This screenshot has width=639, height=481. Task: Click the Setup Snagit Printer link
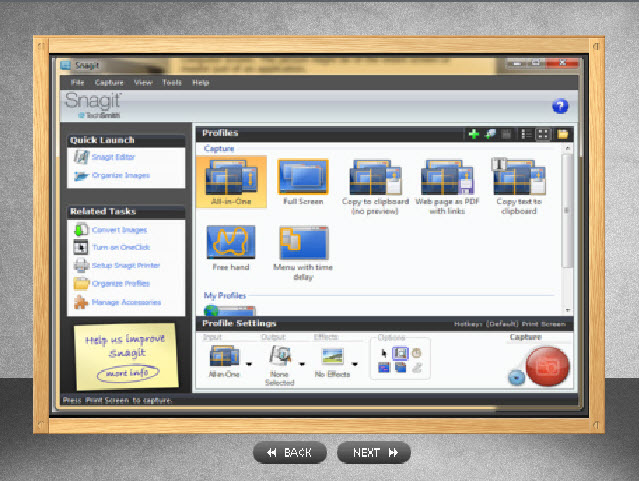pyautogui.click(x=126, y=265)
